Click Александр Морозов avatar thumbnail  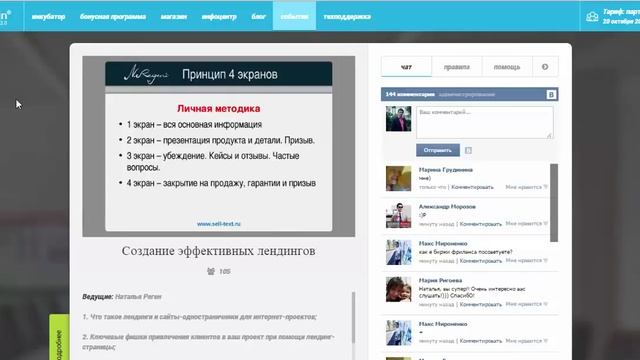(x=398, y=216)
